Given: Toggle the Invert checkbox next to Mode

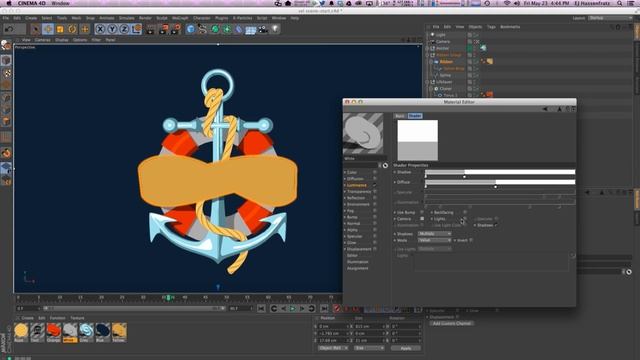Looking at the screenshot, I should [x=471, y=240].
